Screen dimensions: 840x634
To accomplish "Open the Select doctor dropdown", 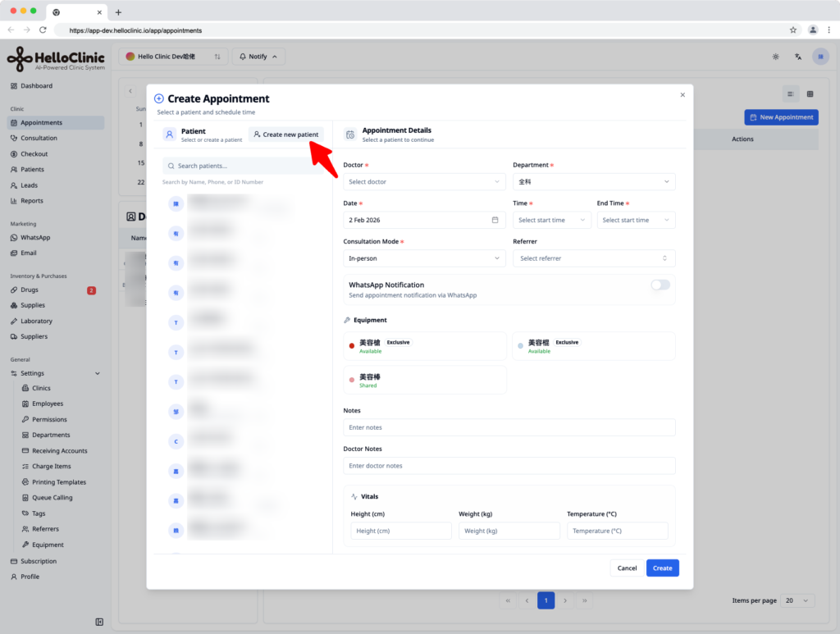I will (424, 182).
